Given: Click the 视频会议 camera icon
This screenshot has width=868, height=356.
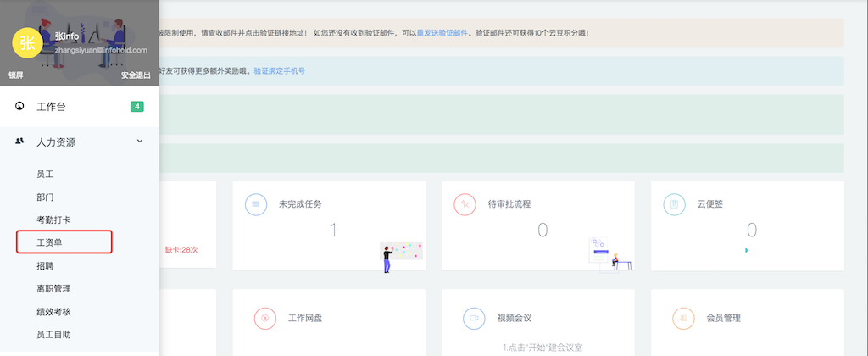Looking at the screenshot, I should pos(474,319).
